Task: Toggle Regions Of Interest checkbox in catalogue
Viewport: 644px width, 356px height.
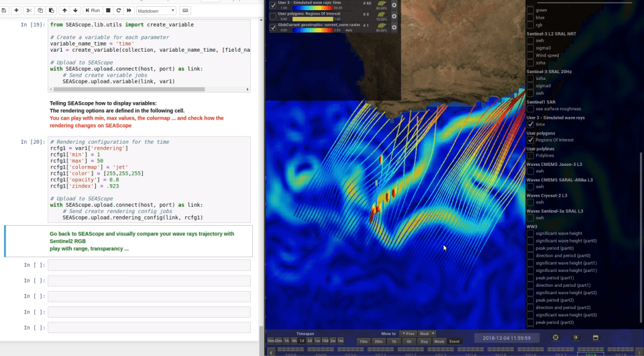Action: coord(531,140)
